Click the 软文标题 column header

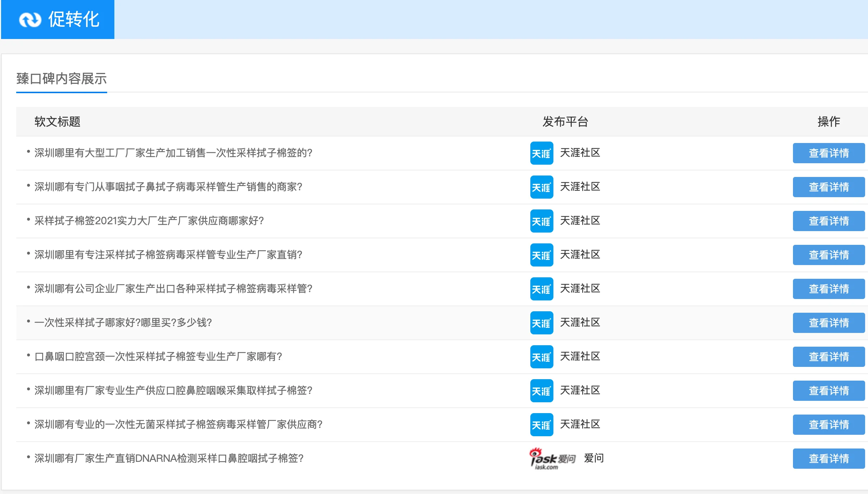tap(57, 122)
